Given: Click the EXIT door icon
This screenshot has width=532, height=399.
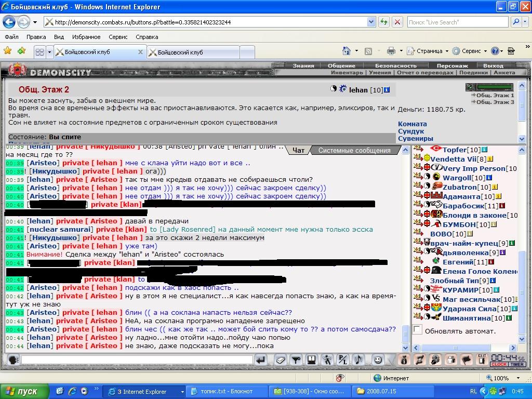Looking at the screenshot, I should coord(482,360).
